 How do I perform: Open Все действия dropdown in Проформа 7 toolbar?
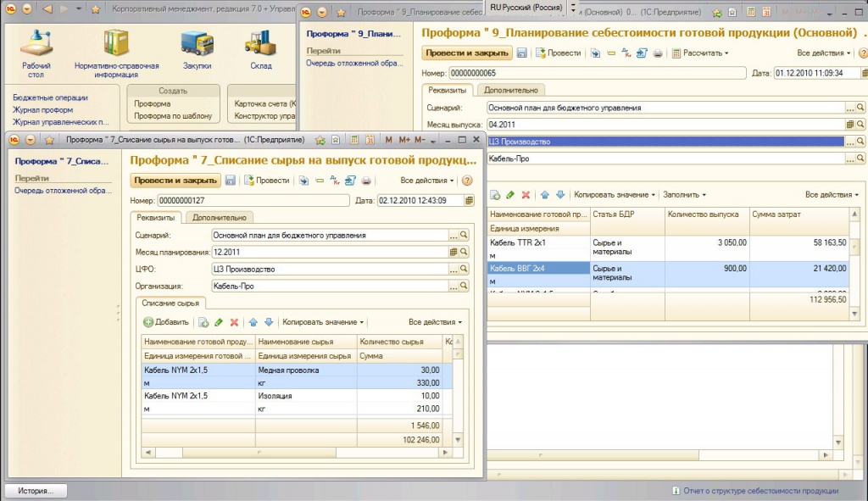click(x=427, y=181)
